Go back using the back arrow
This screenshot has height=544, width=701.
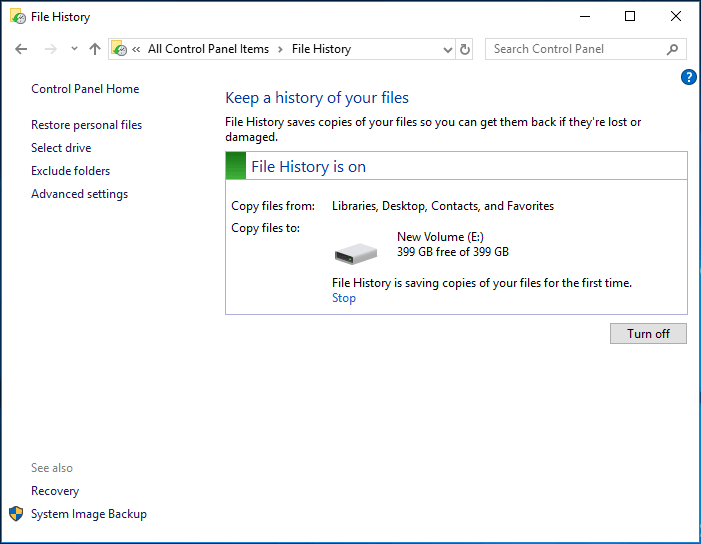(x=21, y=49)
